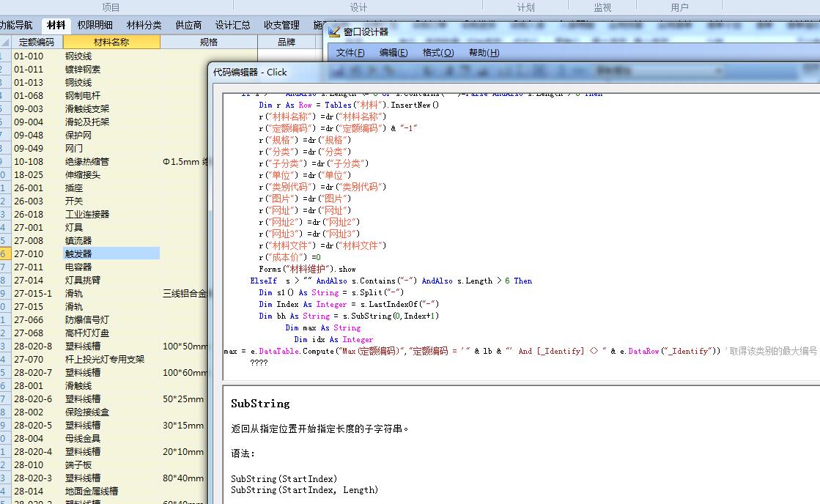The width and height of the screenshot is (820, 504).
Task: Click the 规格 column header
Action: [209, 42]
